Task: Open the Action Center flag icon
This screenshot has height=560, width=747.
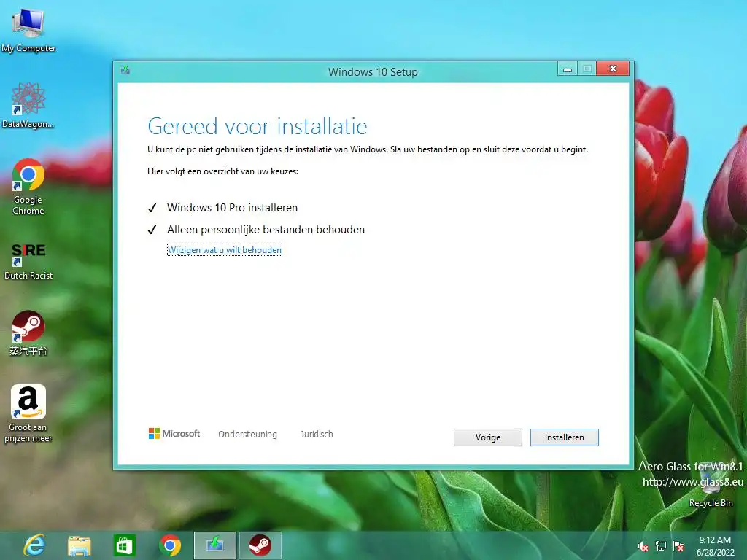Action: 678,546
